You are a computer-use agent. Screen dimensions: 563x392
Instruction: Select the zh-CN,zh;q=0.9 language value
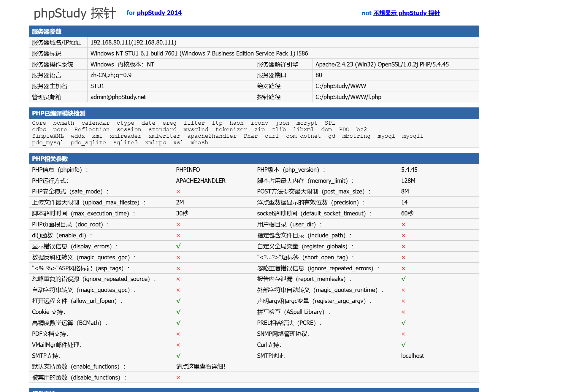(x=111, y=75)
